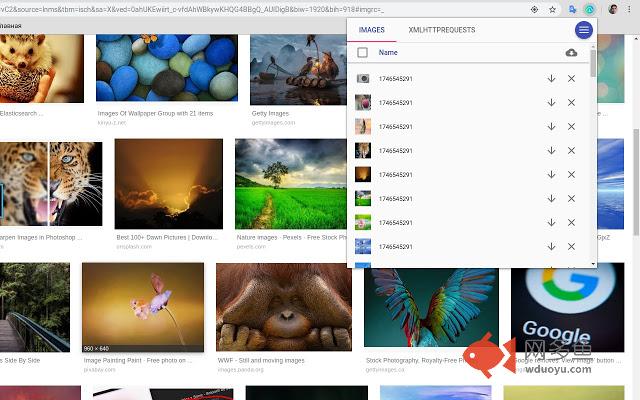Open the Google logo image result
Screen dimensions: 640x400
click(x=567, y=307)
